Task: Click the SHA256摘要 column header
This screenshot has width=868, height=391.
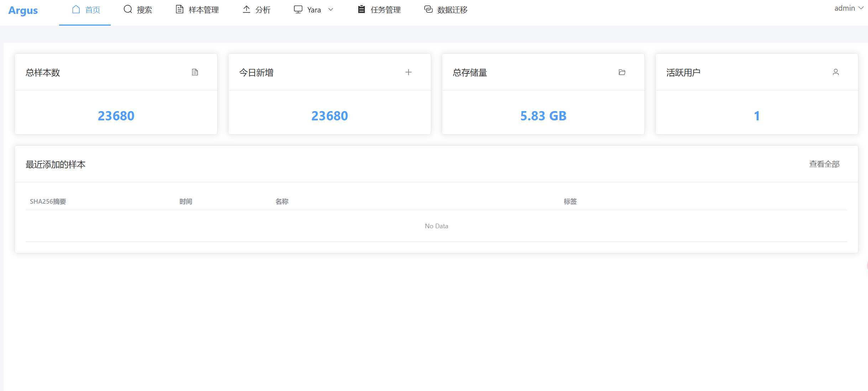Action: (48, 202)
